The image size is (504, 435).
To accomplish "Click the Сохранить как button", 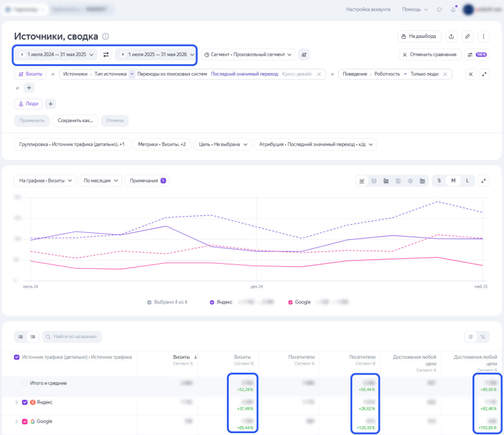I will click(75, 121).
